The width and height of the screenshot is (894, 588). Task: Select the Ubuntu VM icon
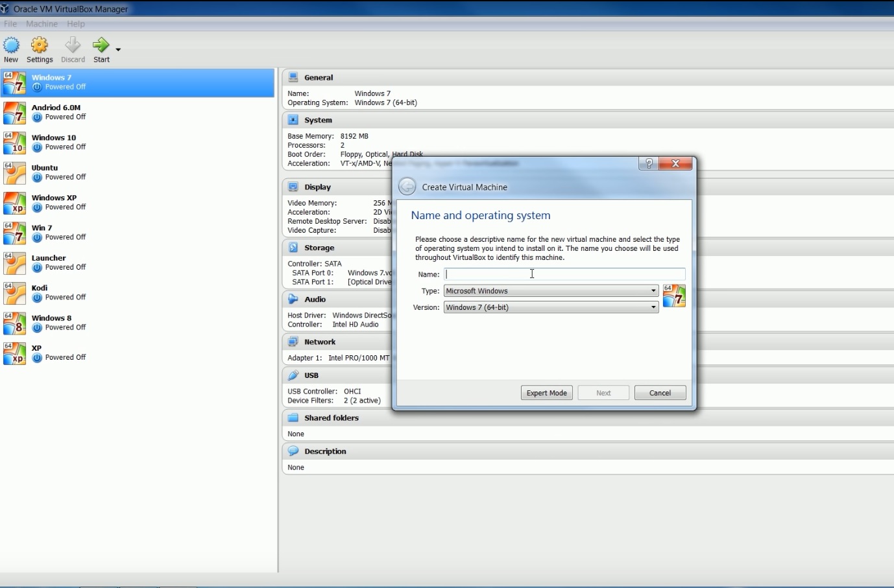14,172
